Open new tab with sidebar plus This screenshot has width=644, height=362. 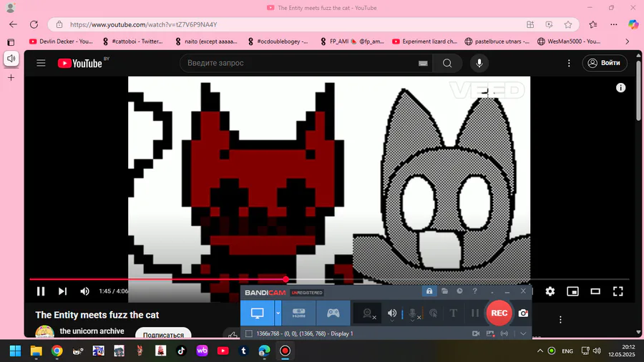click(11, 77)
